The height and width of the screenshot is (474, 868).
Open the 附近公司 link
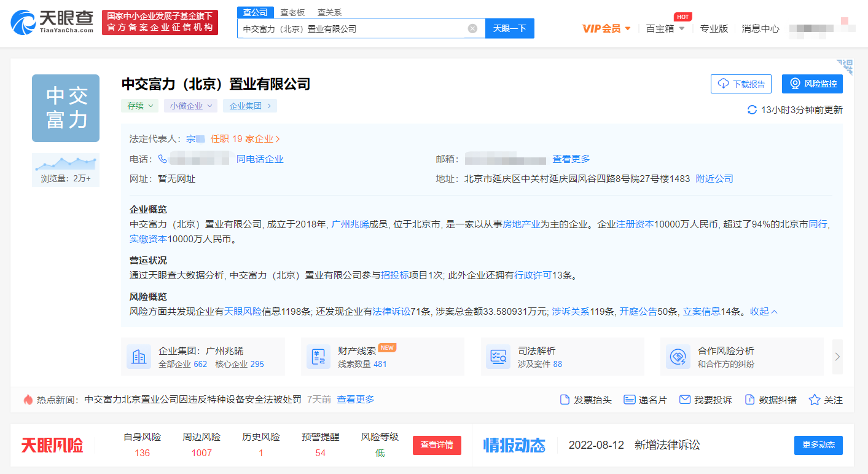pos(714,178)
